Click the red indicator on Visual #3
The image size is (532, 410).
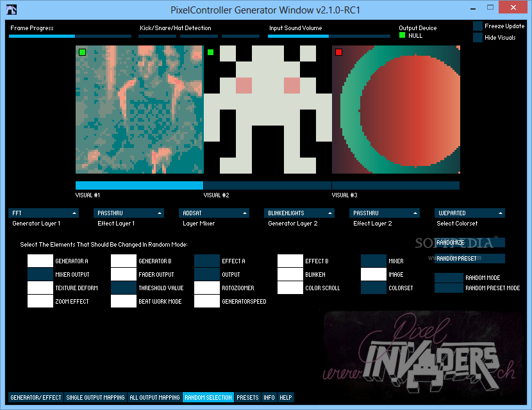coord(338,53)
